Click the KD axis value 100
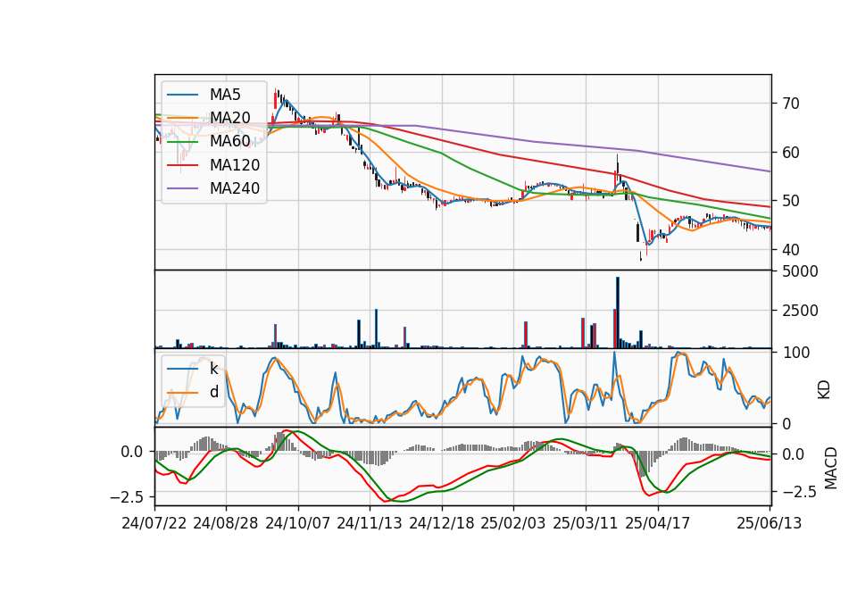Viewport: 857px width, 616px height. (795, 353)
